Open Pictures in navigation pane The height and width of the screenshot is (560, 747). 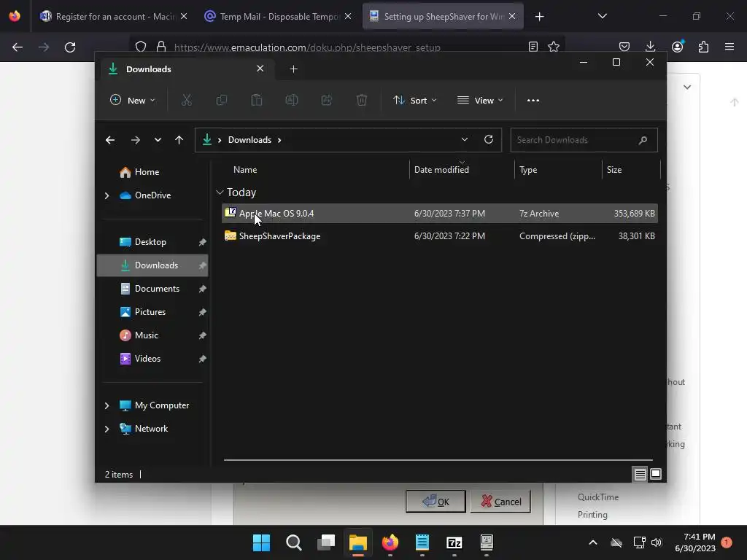tap(152, 312)
